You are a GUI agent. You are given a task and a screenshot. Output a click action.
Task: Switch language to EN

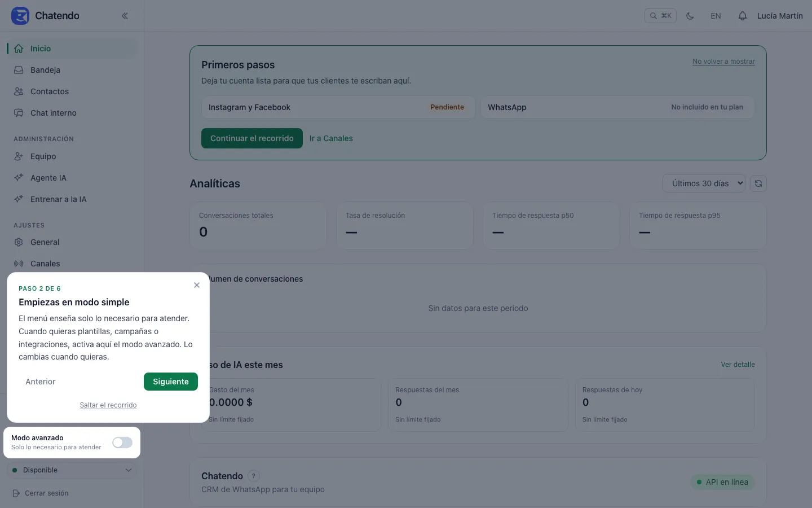point(716,16)
